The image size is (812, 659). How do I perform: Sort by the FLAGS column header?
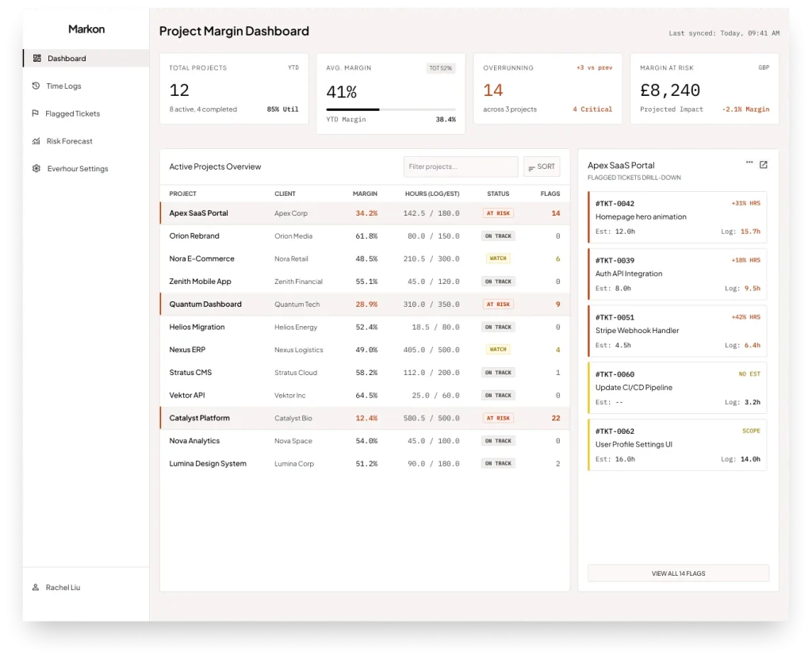(x=550, y=193)
